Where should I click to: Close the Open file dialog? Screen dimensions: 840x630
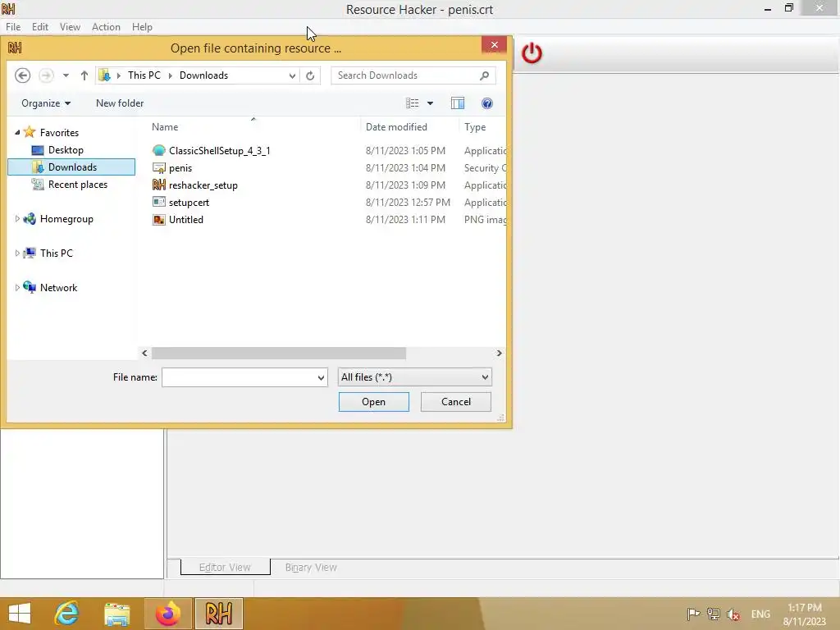[494, 45]
